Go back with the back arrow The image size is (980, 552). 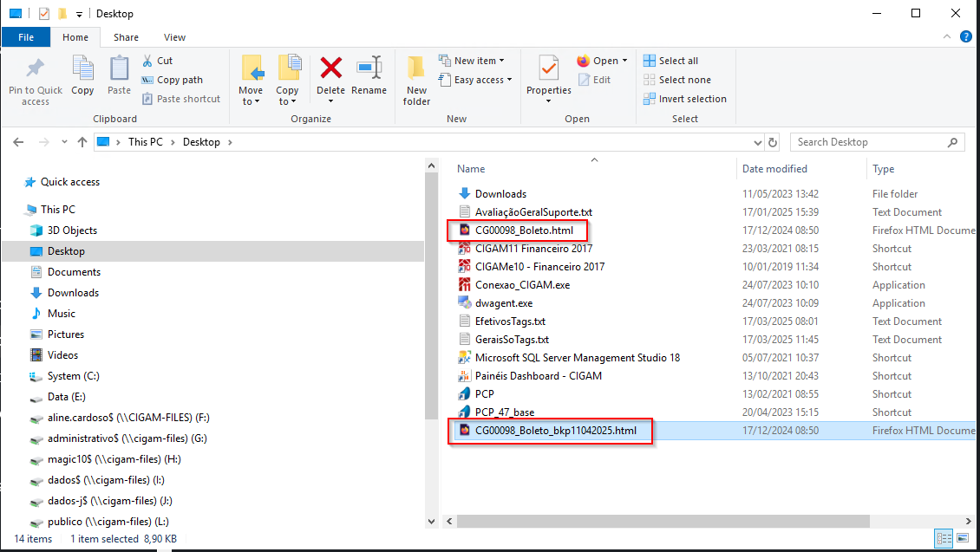pos(19,142)
